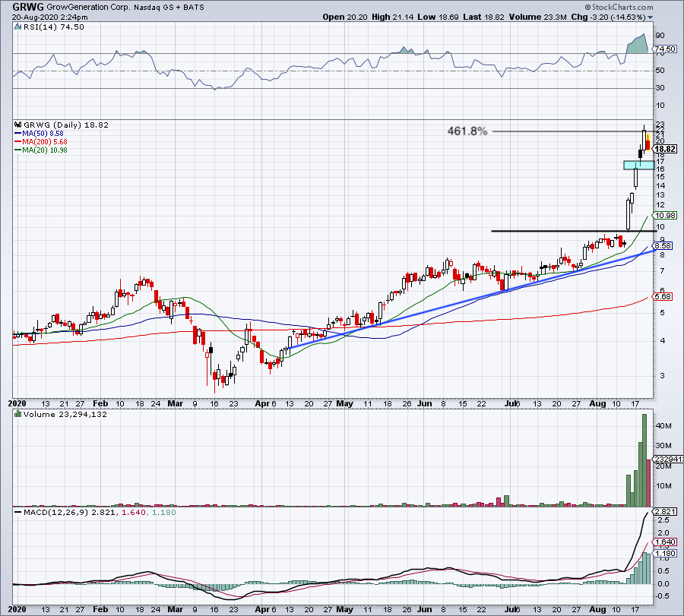Image resolution: width=684 pixels, height=616 pixels.
Task: Click the 1.180 histogram tag on right axis
Action: click(x=665, y=553)
